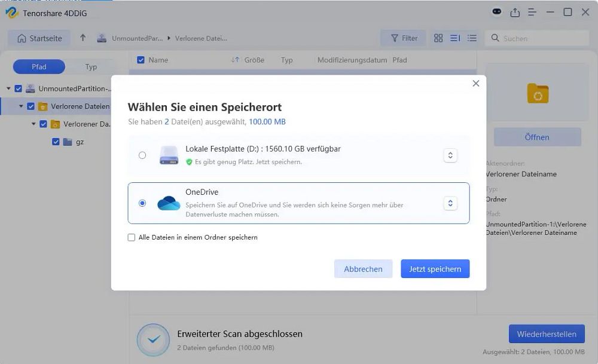Select Lokale Festplatte (D:) radio button
This screenshot has width=598, height=364.
click(x=142, y=155)
